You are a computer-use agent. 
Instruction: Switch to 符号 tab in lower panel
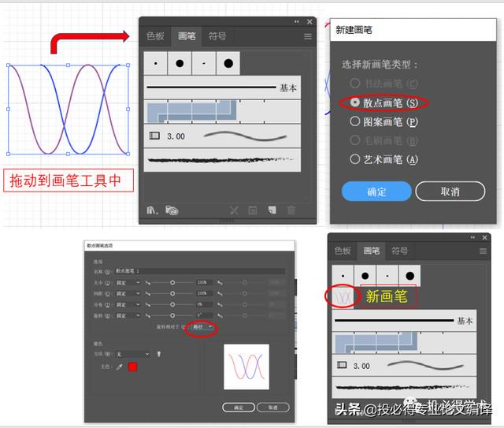point(399,251)
